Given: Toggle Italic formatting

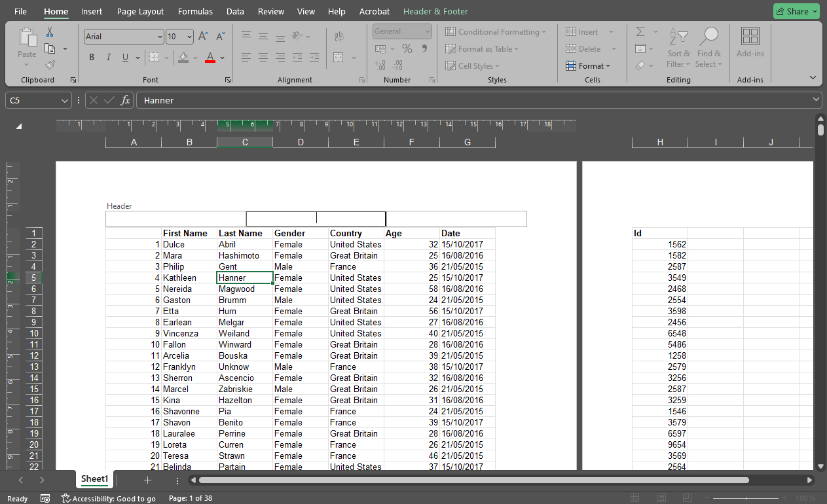Looking at the screenshot, I should tap(109, 58).
